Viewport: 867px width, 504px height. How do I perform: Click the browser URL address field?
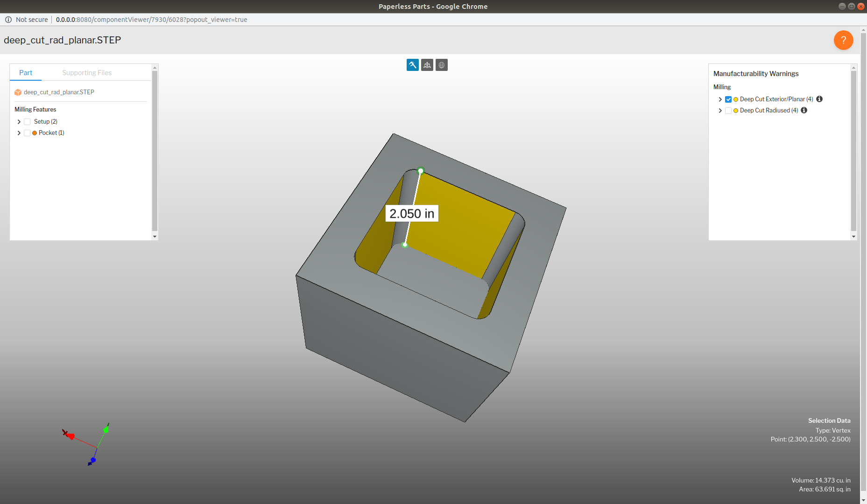[x=151, y=20]
